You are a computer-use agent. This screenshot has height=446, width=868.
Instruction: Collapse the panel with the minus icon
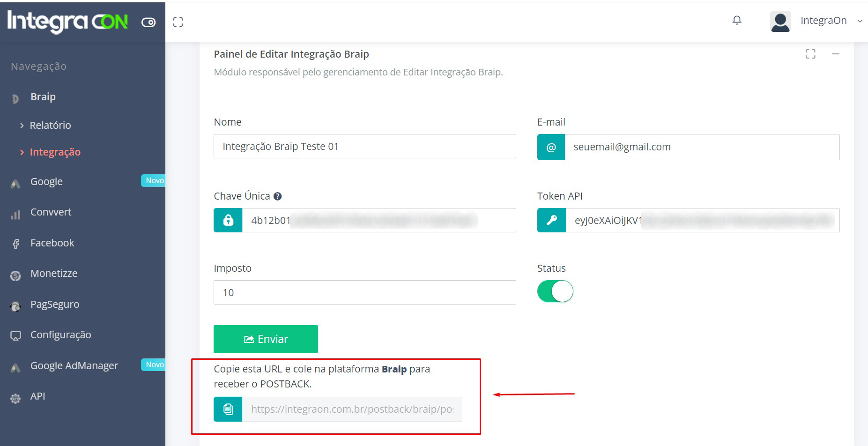point(835,54)
